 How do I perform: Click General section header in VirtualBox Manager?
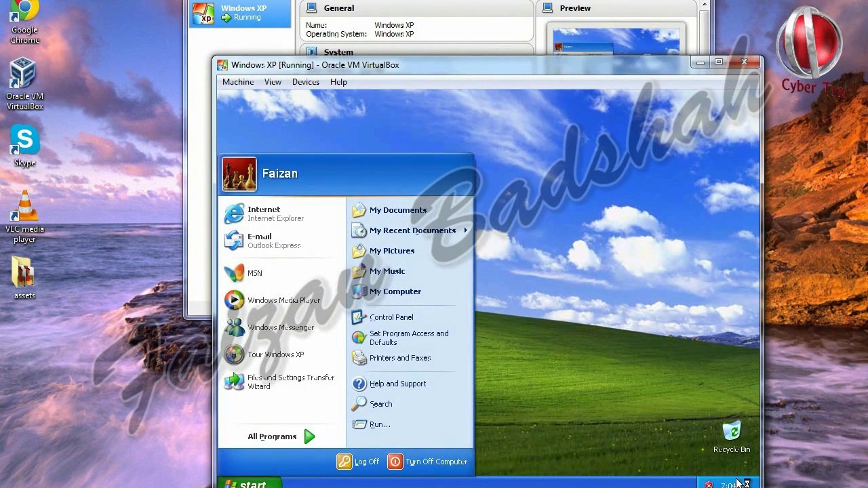[338, 8]
